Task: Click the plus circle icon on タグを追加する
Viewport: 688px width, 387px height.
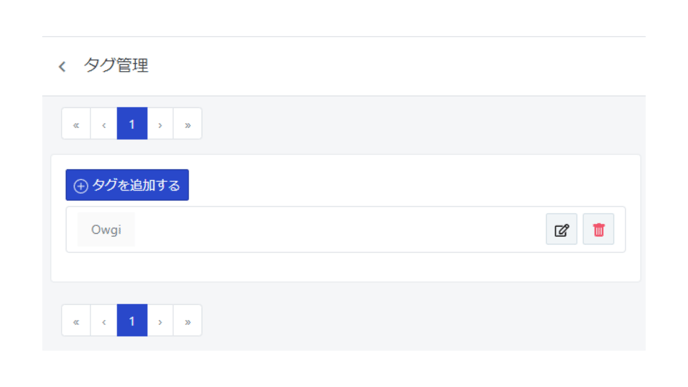Action: [x=81, y=186]
